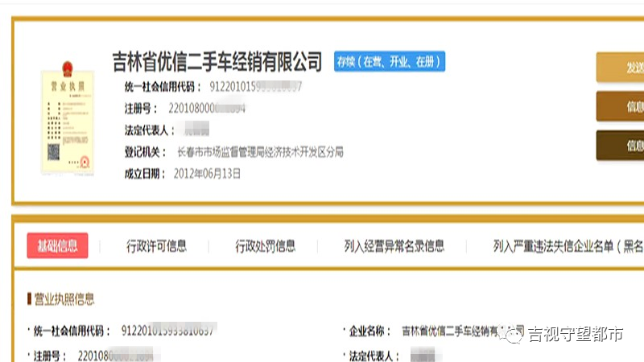Click 统一社会信用代码 value in header
Image resolution: width=644 pixels, height=362 pixels.
coord(255,87)
